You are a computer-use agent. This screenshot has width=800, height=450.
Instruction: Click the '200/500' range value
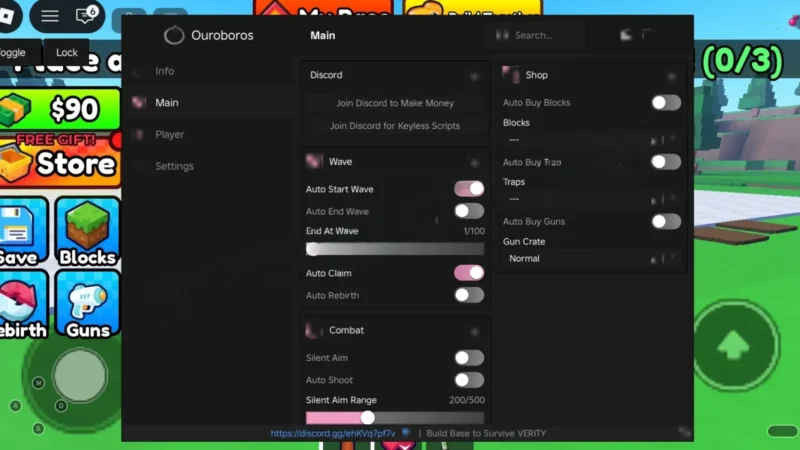467,400
